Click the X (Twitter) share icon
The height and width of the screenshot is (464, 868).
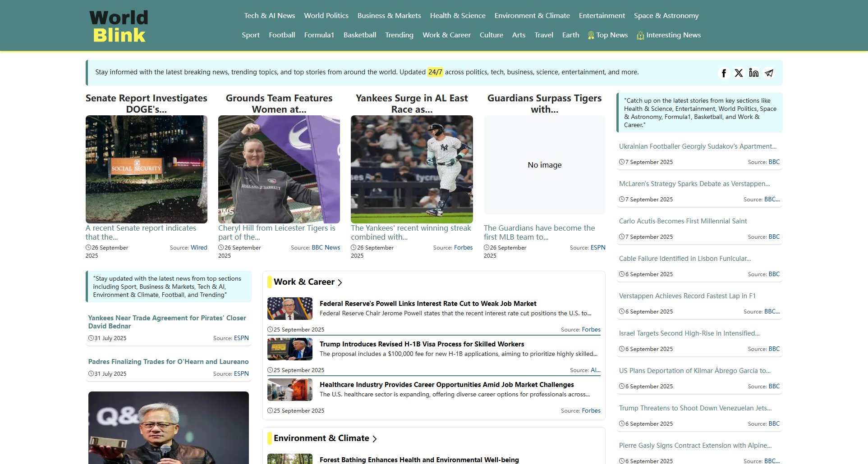point(739,73)
